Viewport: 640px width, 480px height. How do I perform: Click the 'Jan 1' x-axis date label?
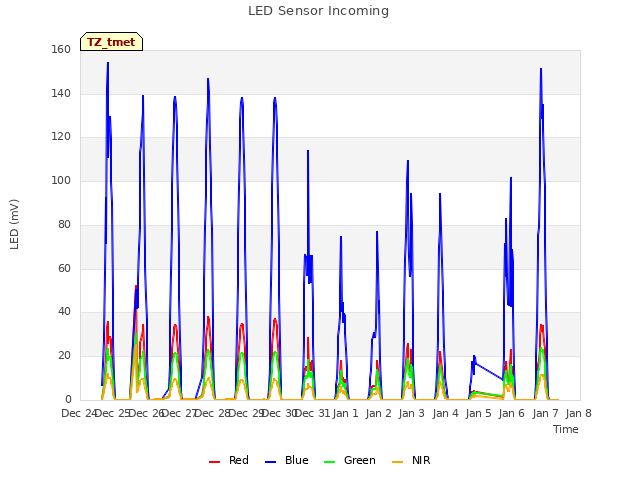(x=345, y=413)
